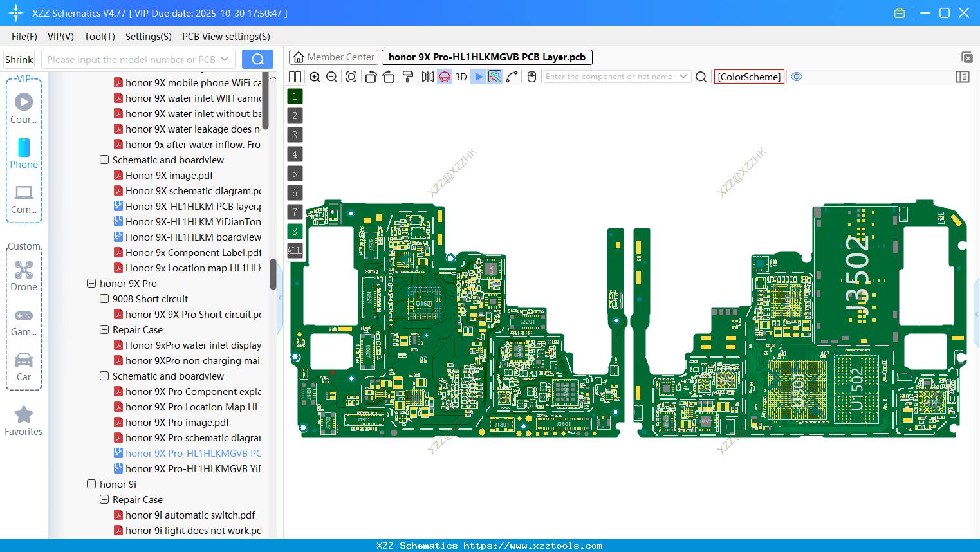Mirror the board view
Screen dimensions: 980x552
click(427, 77)
